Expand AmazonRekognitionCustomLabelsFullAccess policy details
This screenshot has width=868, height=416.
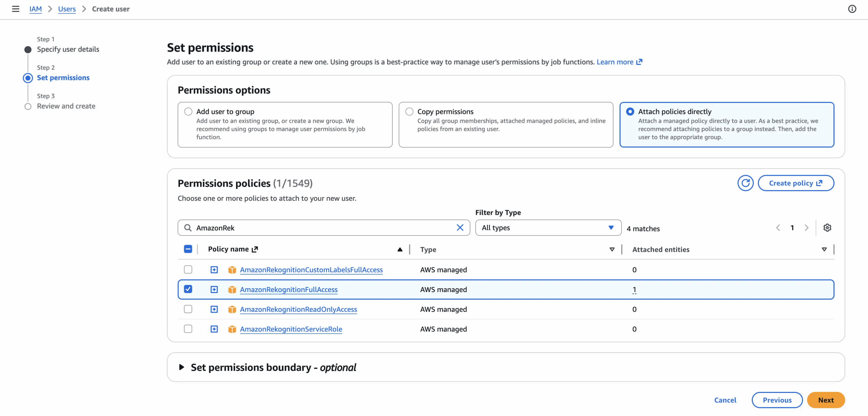pos(214,270)
